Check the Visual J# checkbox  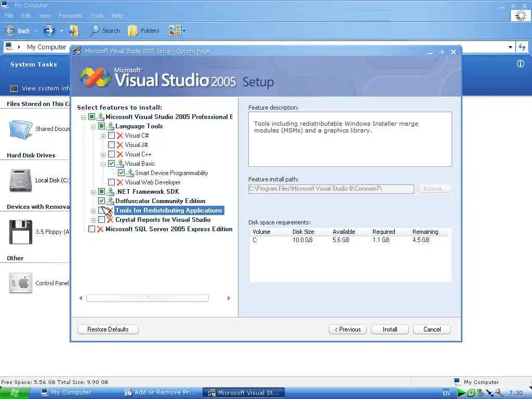point(111,145)
